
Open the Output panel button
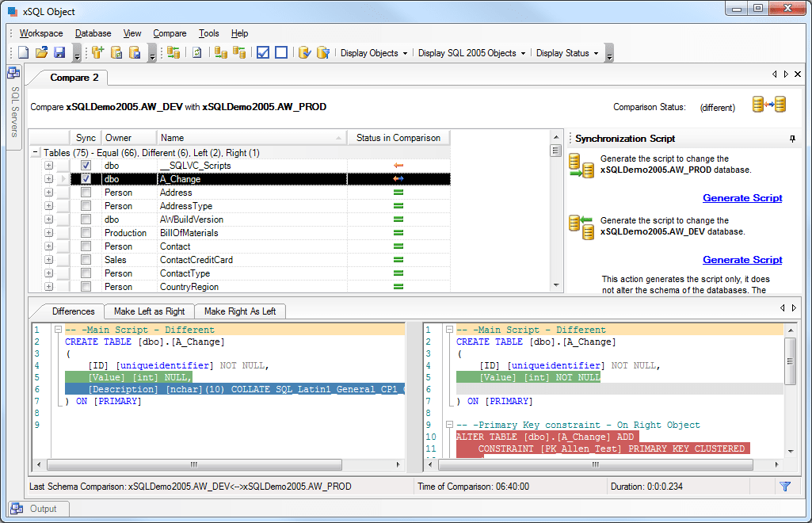[x=38, y=509]
